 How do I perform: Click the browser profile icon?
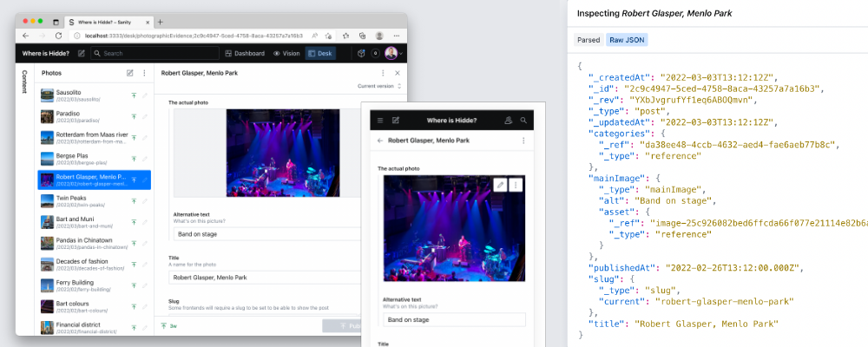(379, 36)
